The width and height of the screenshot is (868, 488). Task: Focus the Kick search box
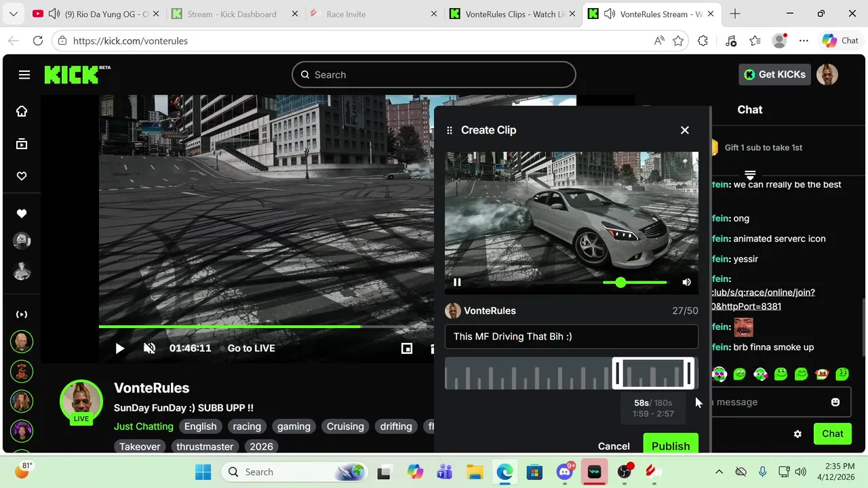[x=434, y=75]
